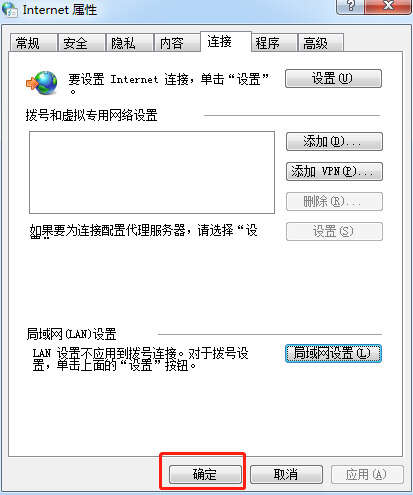Viewport: 413px width, 495px height.
Task: Open the 高级 tab
Action: click(321, 43)
